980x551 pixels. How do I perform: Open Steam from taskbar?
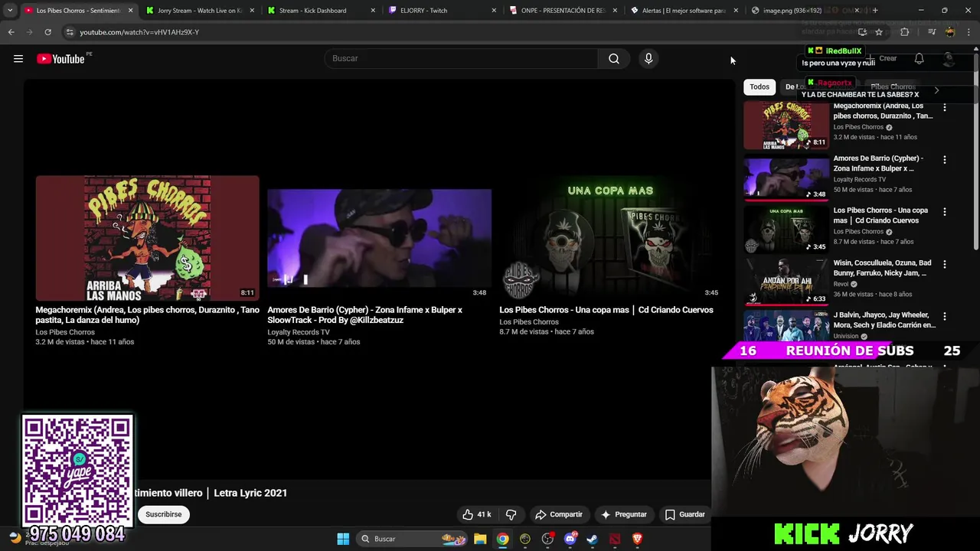(x=592, y=539)
